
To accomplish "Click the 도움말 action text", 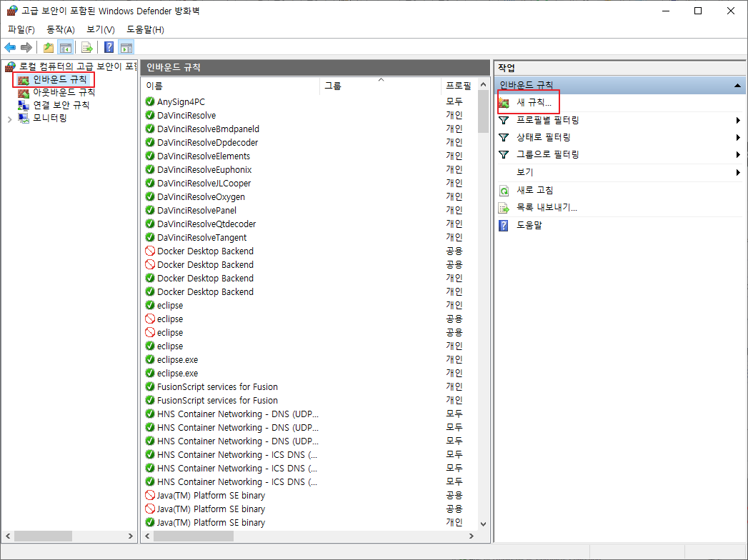I will pyautogui.click(x=529, y=225).
